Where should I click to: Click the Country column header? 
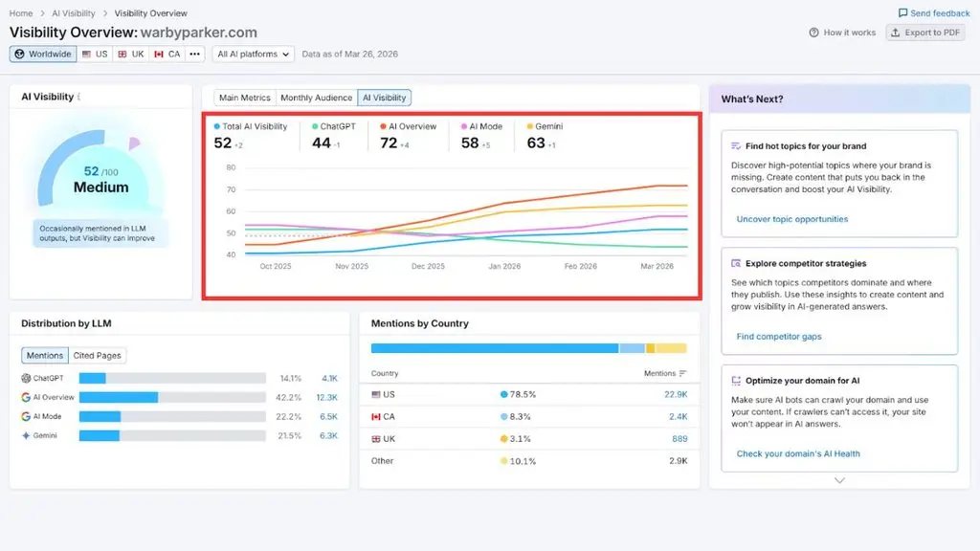pos(385,374)
